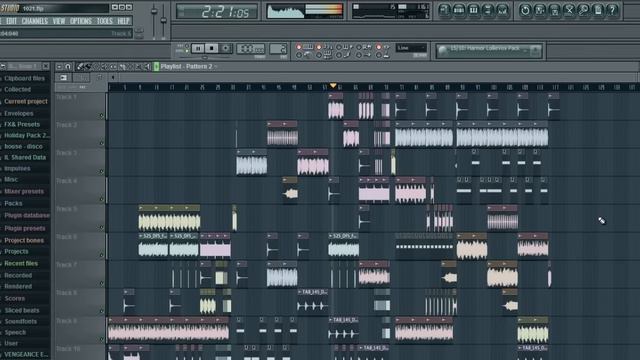
Task: Select Project bones in Browser
Action: (x=24, y=240)
